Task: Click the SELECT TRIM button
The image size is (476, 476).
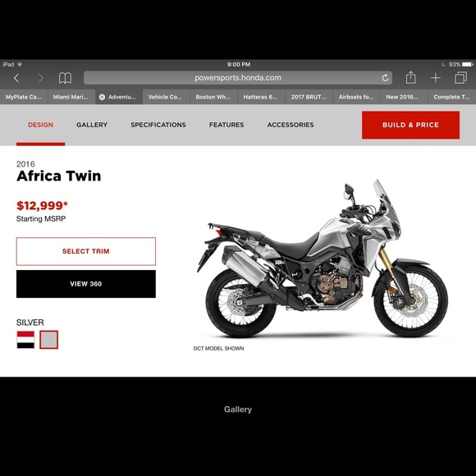Action: tap(86, 251)
